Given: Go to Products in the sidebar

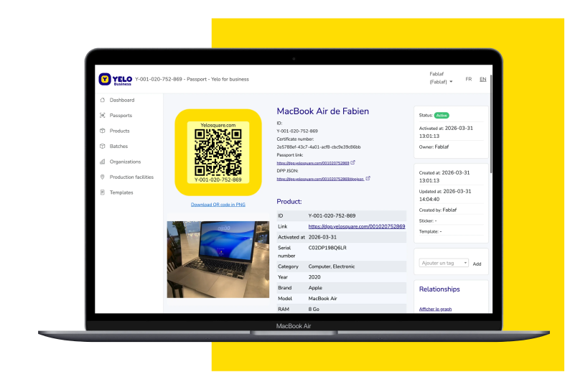Looking at the screenshot, I should click(x=119, y=131).
